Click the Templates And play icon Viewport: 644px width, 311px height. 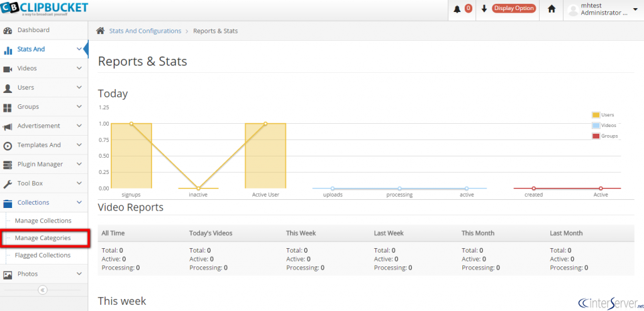(x=8, y=146)
